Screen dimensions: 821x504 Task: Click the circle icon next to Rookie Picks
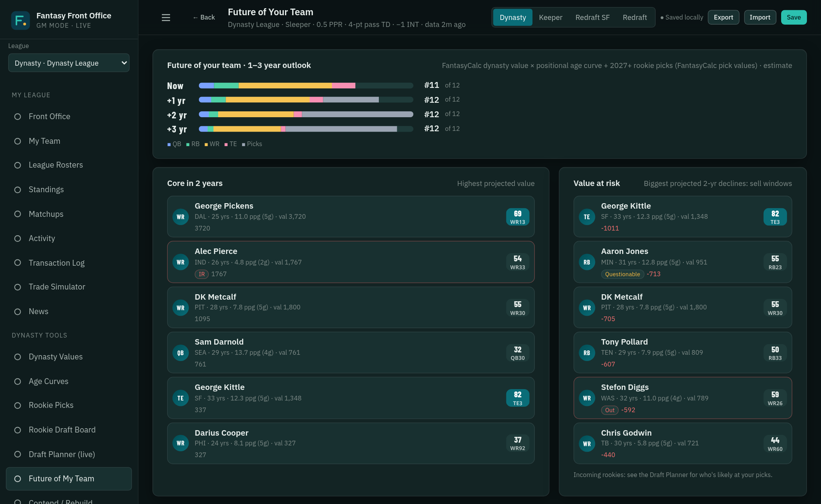(x=18, y=405)
